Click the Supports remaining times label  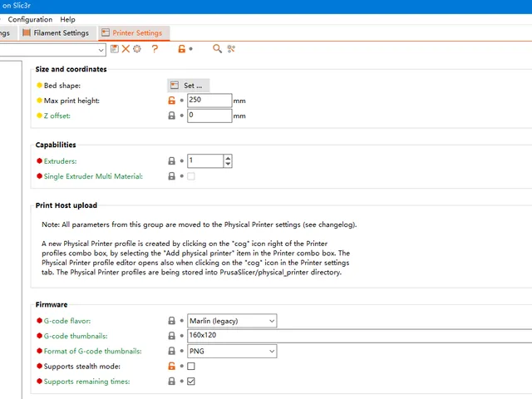(x=86, y=382)
